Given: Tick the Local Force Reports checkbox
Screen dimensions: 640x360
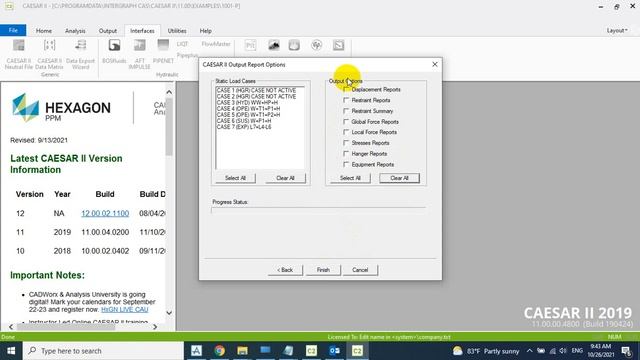Looking at the screenshot, I should coord(346,132).
